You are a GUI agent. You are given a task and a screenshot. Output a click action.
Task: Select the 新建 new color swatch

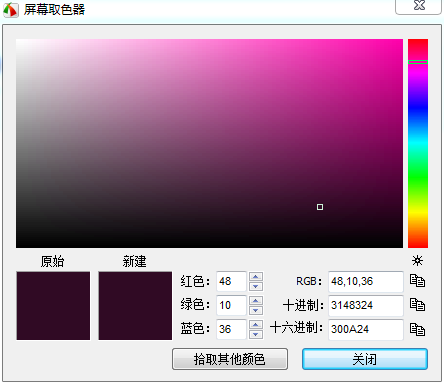point(135,306)
